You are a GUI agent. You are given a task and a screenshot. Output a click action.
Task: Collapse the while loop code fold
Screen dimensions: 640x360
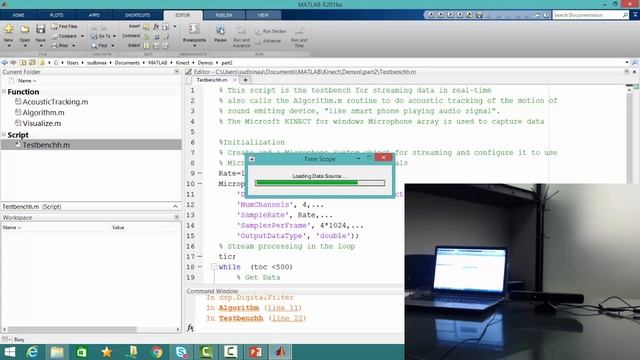pos(214,267)
